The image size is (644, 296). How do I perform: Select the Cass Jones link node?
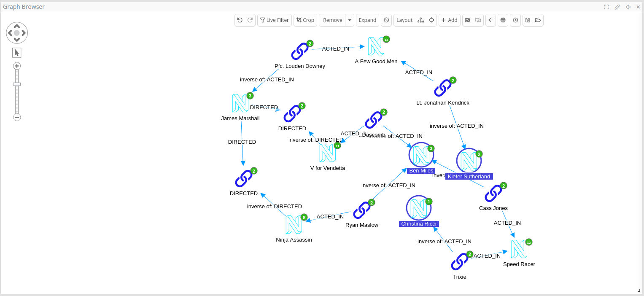point(493,194)
